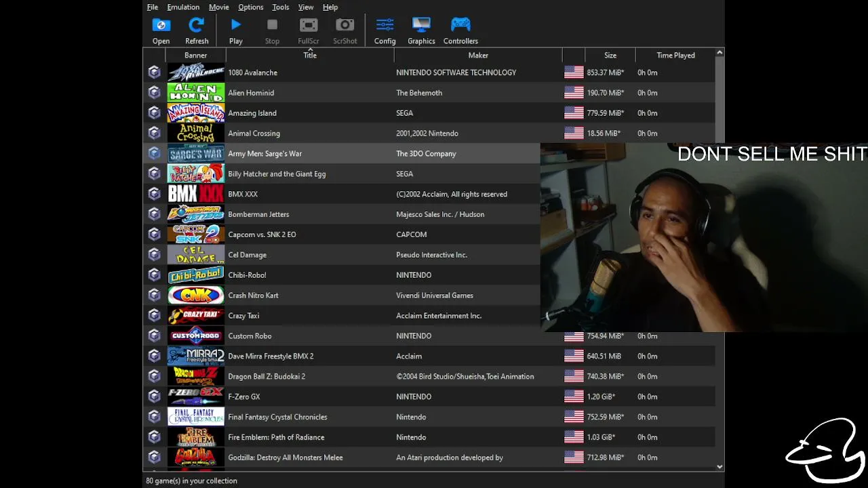Open the Graphics settings
Screen dimensions: 868x488
(x=421, y=31)
